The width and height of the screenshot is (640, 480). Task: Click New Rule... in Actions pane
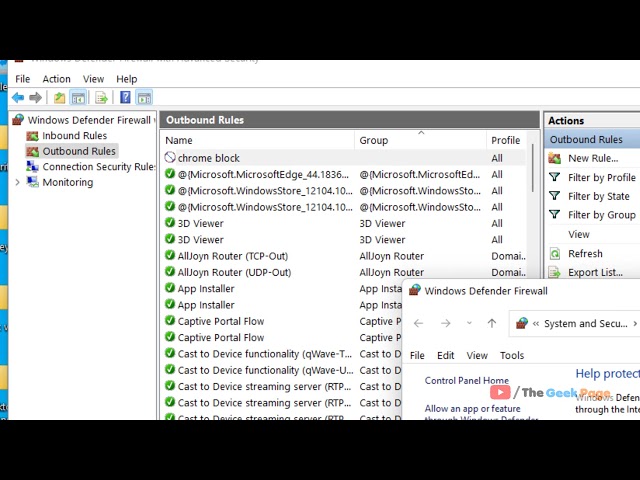(x=593, y=158)
